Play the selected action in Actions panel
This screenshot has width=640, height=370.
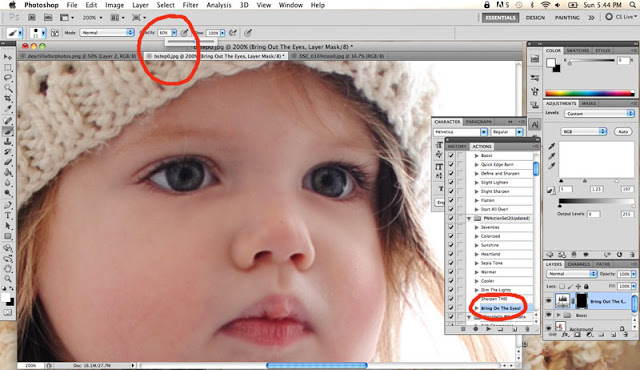coord(488,329)
